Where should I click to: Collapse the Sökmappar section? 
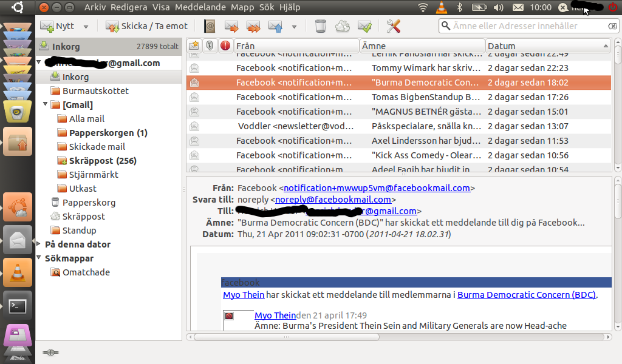click(39, 257)
